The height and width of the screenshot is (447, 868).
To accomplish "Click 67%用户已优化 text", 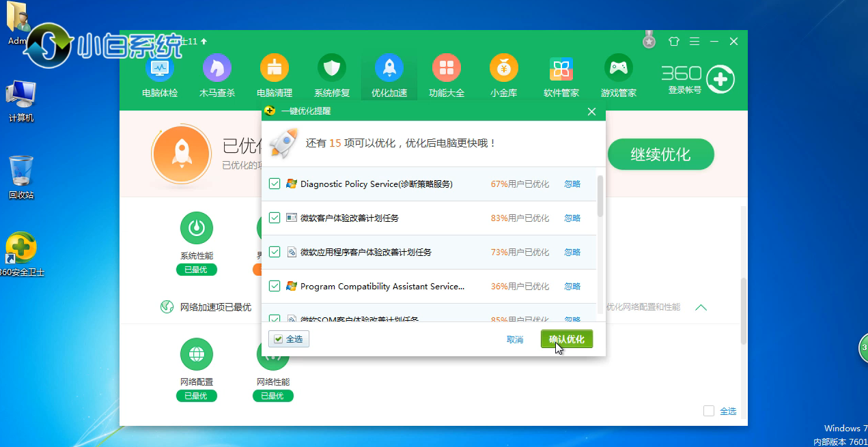I will 520,184.
